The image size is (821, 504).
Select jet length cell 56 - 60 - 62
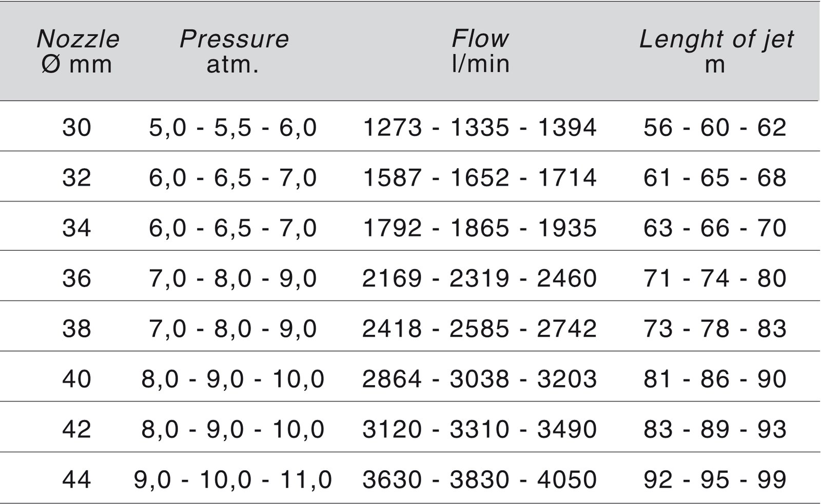click(x=715, y=127)
